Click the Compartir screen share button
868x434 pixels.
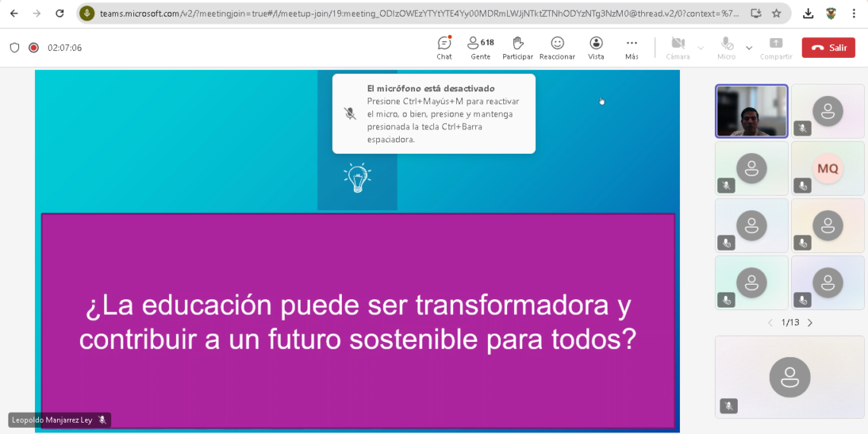click(776, 48)
